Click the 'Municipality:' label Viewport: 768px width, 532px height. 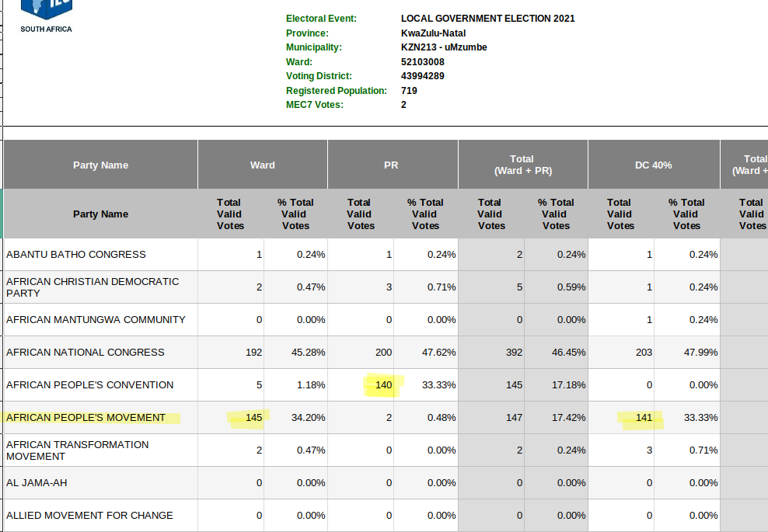[314, 47]
